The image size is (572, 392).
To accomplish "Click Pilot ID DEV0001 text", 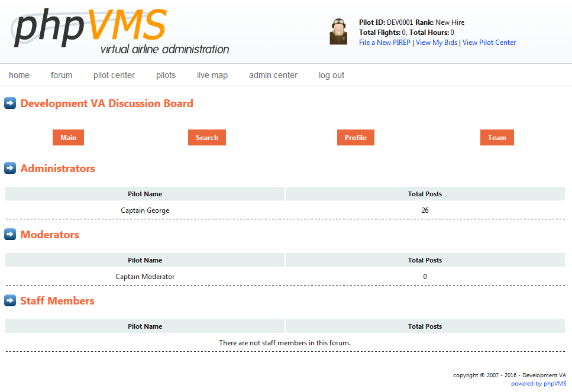I will [386, 22].
